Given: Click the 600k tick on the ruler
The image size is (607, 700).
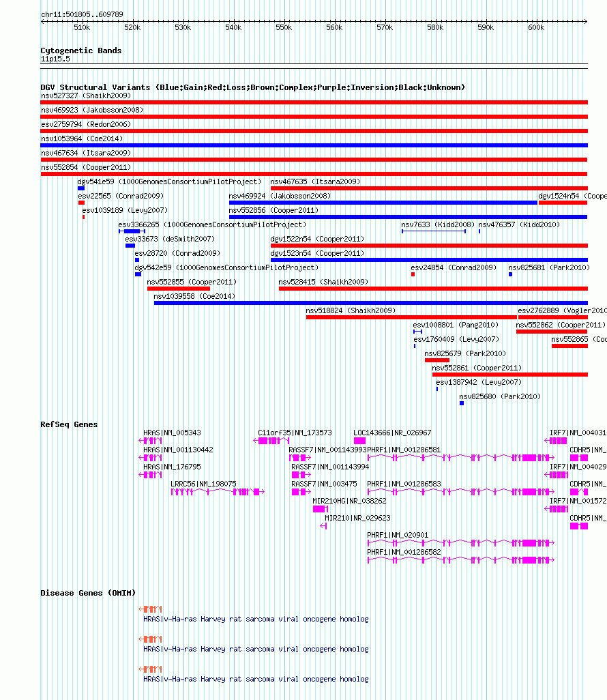Looking at the screenshot, I should pyautogui.click(x=536, y=27).
